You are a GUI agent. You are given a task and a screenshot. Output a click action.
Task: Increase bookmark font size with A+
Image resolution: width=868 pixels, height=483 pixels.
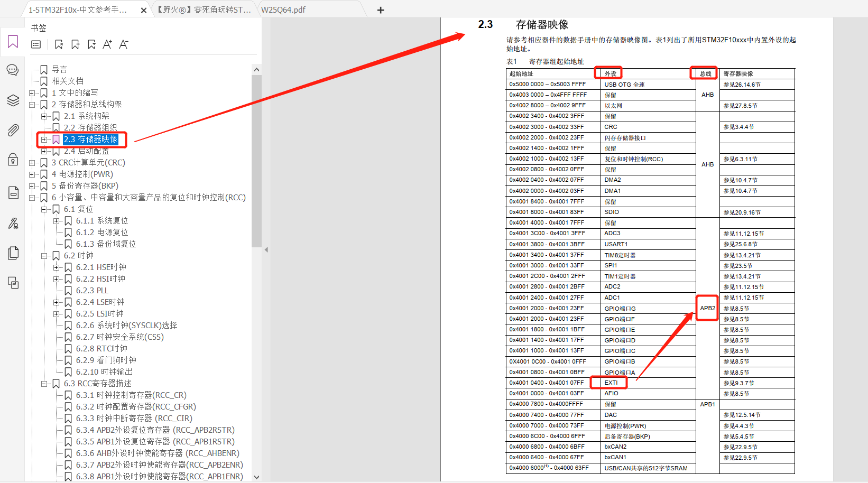click(x=107, y=44)
